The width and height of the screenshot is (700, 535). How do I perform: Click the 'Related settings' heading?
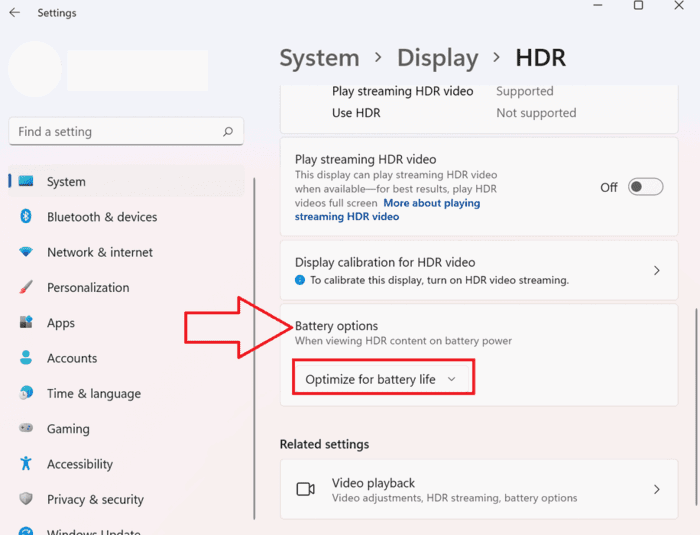[324, 444]
